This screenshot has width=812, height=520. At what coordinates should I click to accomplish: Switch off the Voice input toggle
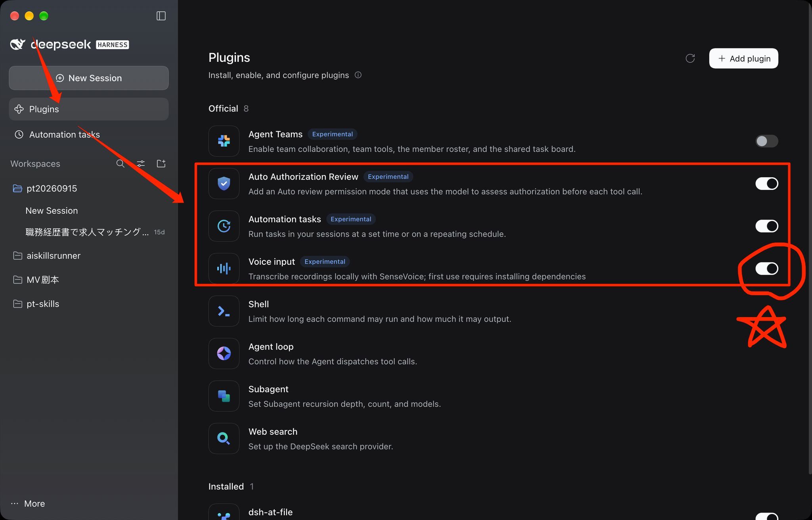(767, 268)
